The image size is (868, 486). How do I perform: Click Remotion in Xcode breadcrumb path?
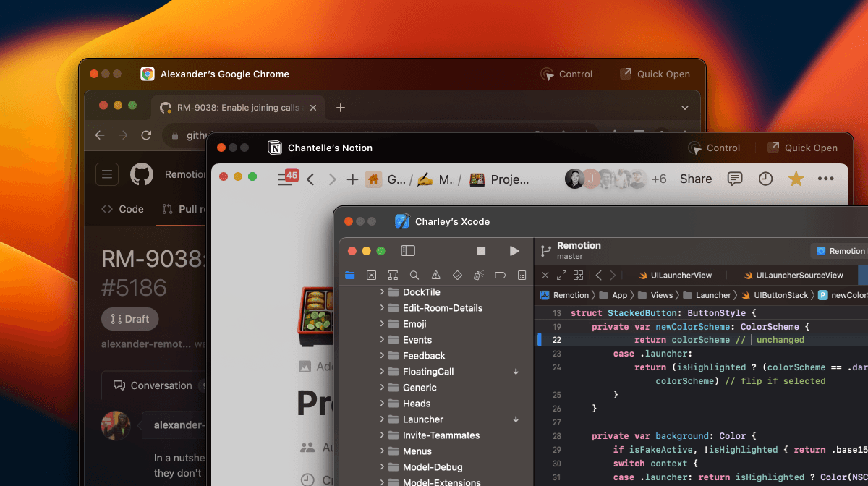564,295
